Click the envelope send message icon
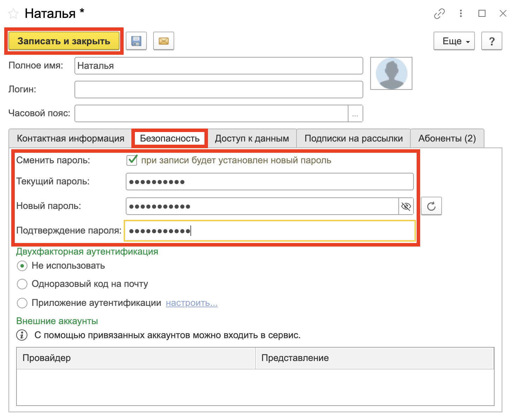 pyautogui.click(x=164, y=41)
